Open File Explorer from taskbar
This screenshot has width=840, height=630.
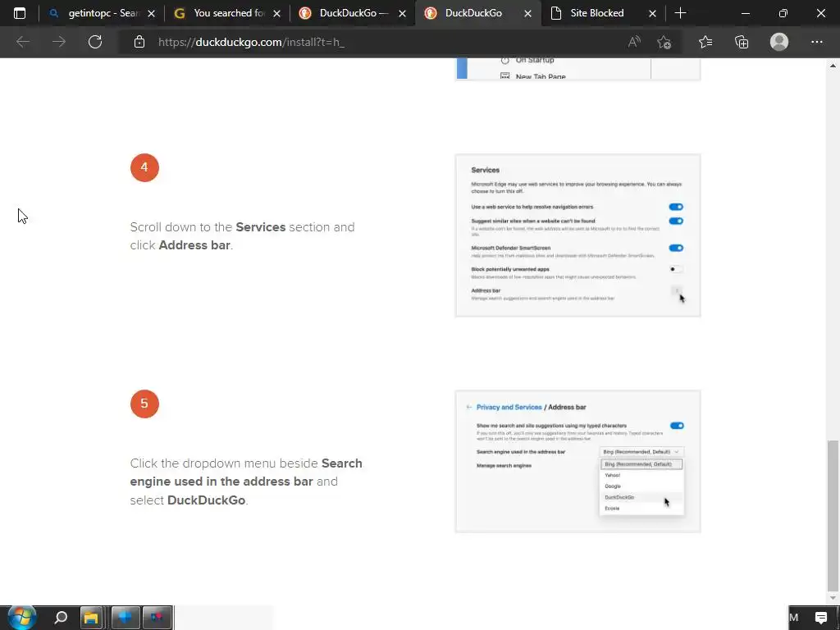tap(91, 618)
